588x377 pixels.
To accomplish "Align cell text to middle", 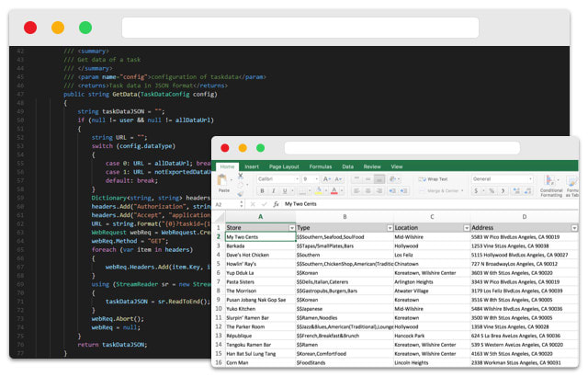I will [367, 179].
